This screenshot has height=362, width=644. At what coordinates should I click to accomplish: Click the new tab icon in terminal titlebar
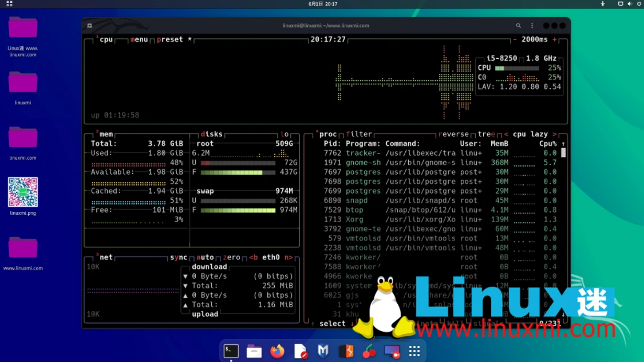89,25
